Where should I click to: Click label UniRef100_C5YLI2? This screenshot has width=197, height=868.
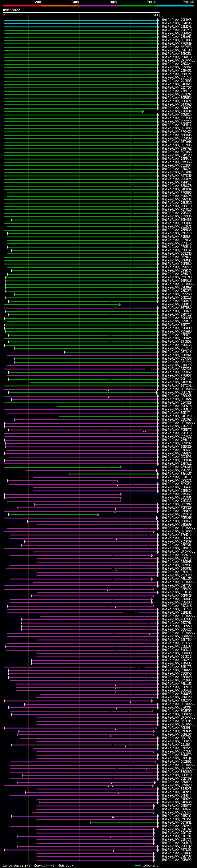[x=176, y=243]
